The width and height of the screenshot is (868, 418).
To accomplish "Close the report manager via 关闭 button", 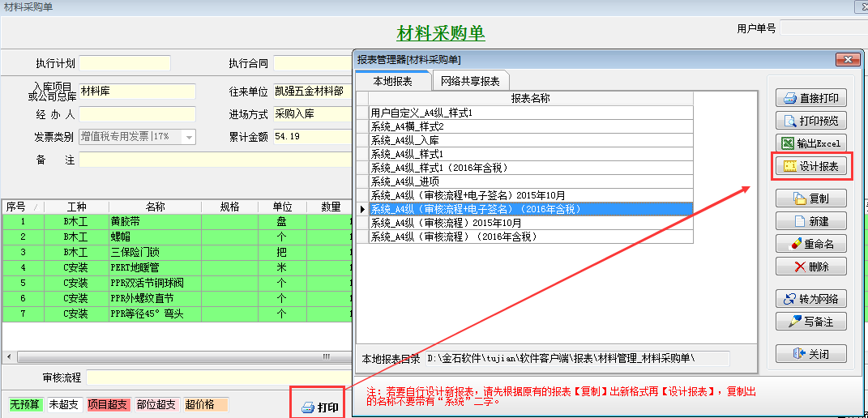I will (x=811, y=353).
